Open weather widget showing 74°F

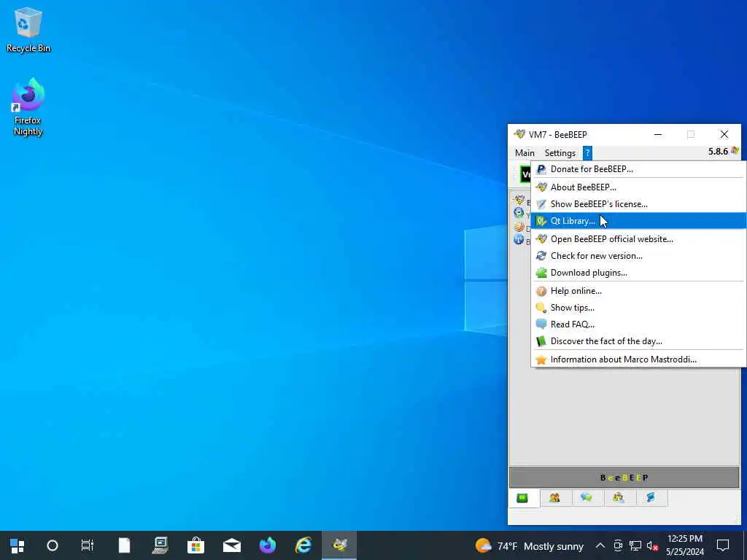(x=530, y=545)
